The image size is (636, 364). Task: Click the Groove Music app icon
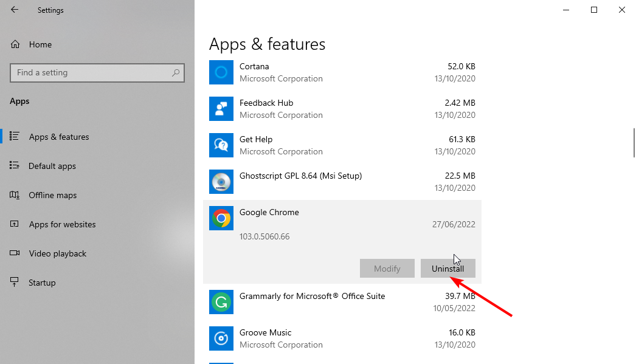[x=221, y=338]
